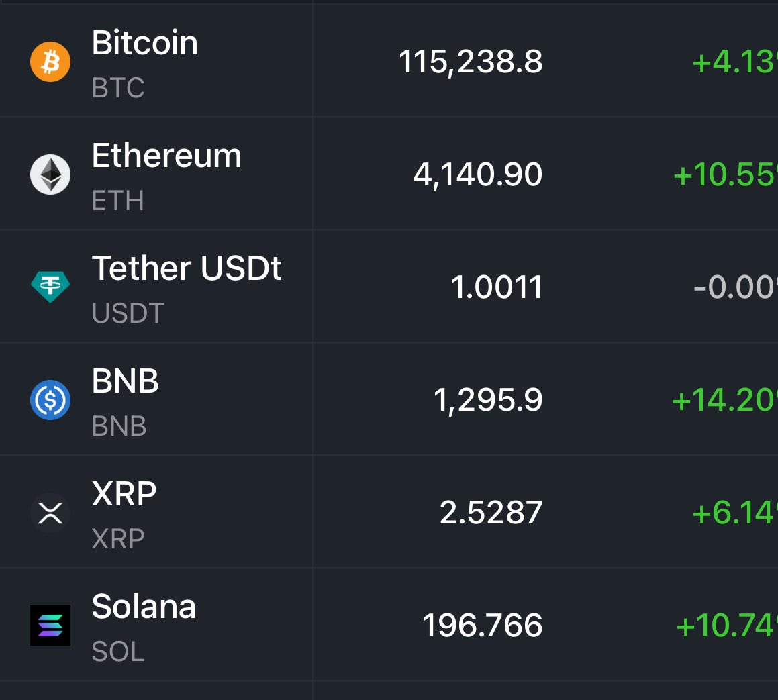Click Bitcoin's green +4.13 percent change
Viewport: 778px width, 700px height.
pyautogui.click(x=734, y=62)
